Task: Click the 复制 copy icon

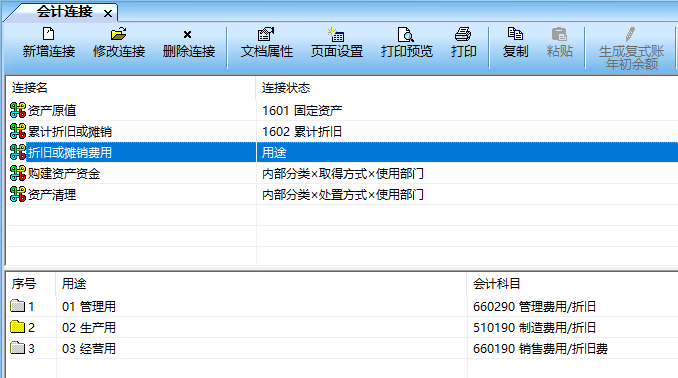Action: [515, 34]
